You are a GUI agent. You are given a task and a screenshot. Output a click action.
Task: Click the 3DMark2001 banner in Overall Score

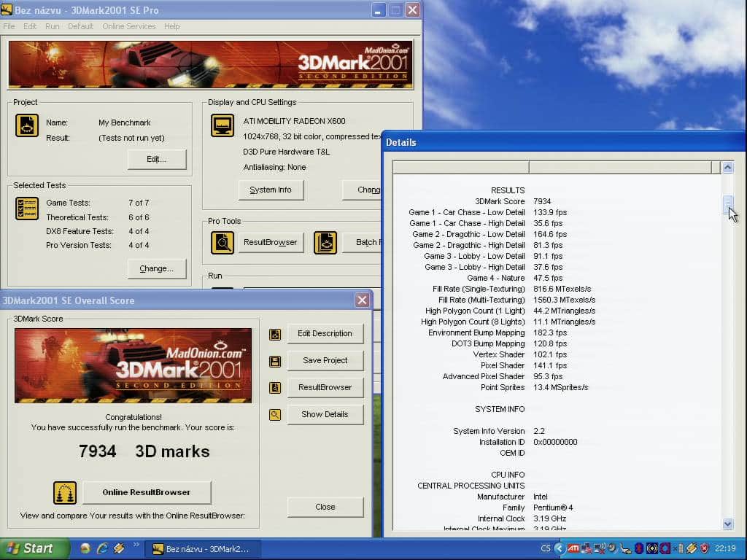133,366
